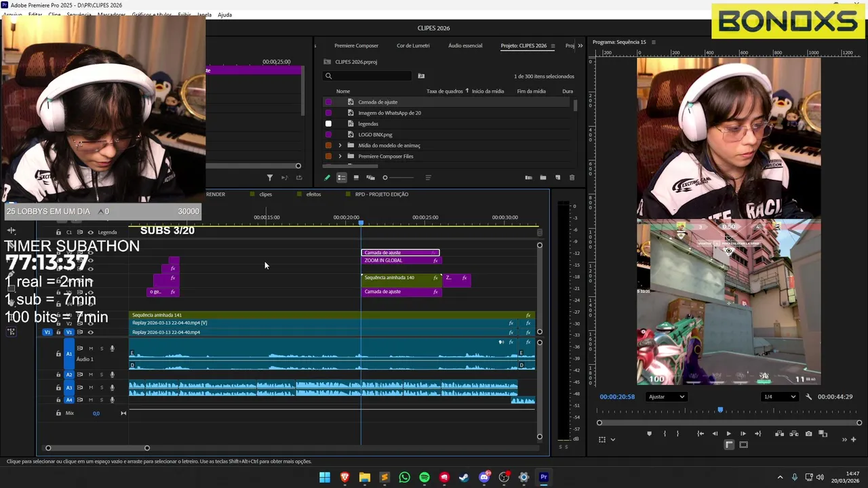
Task: Select the legendas item in Project panel
Action: (368, 123)
